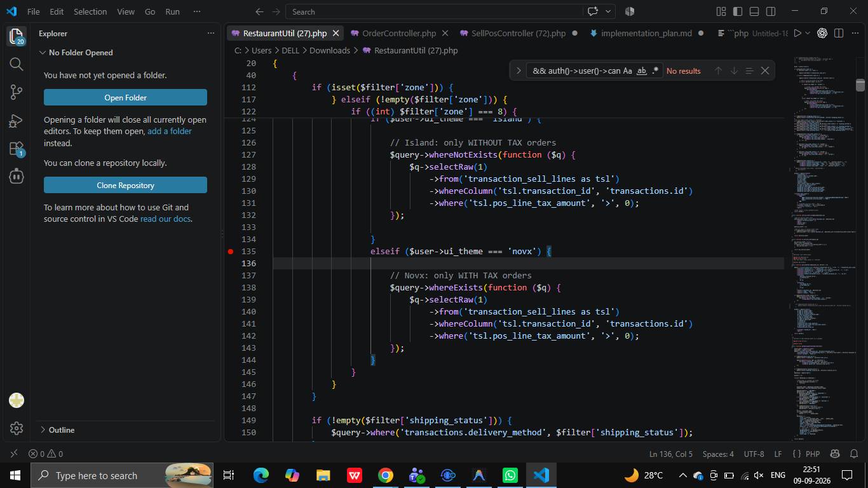Click the Run Code play icon
Viewport: 868px width, 488px height.
(x=797, y=33)
